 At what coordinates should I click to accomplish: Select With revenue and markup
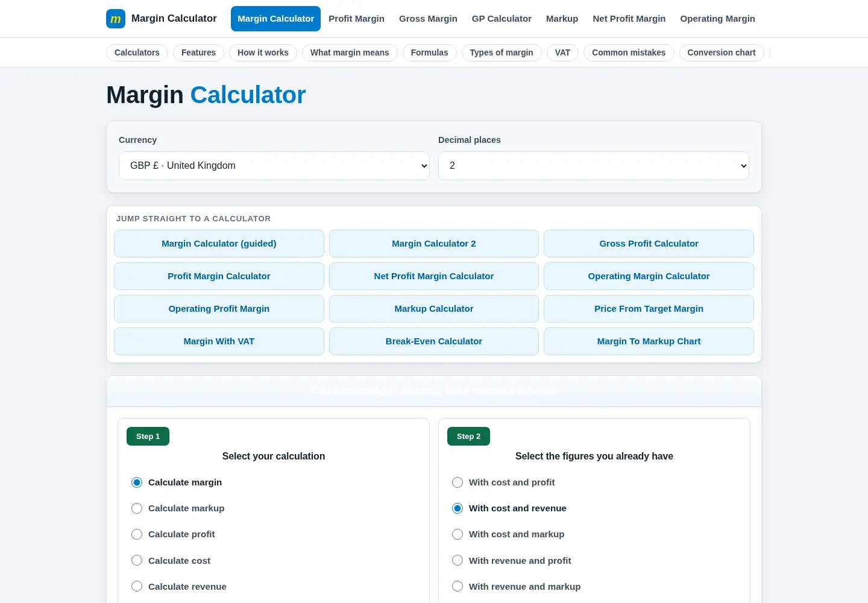[x=458, y=587]
